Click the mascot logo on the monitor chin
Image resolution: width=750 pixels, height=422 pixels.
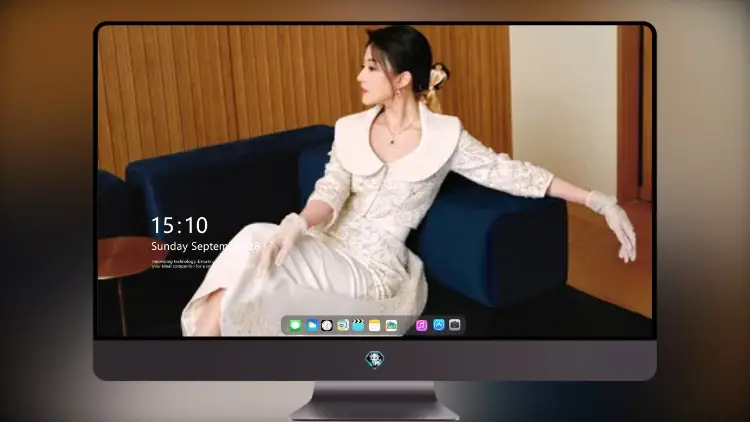374,359
